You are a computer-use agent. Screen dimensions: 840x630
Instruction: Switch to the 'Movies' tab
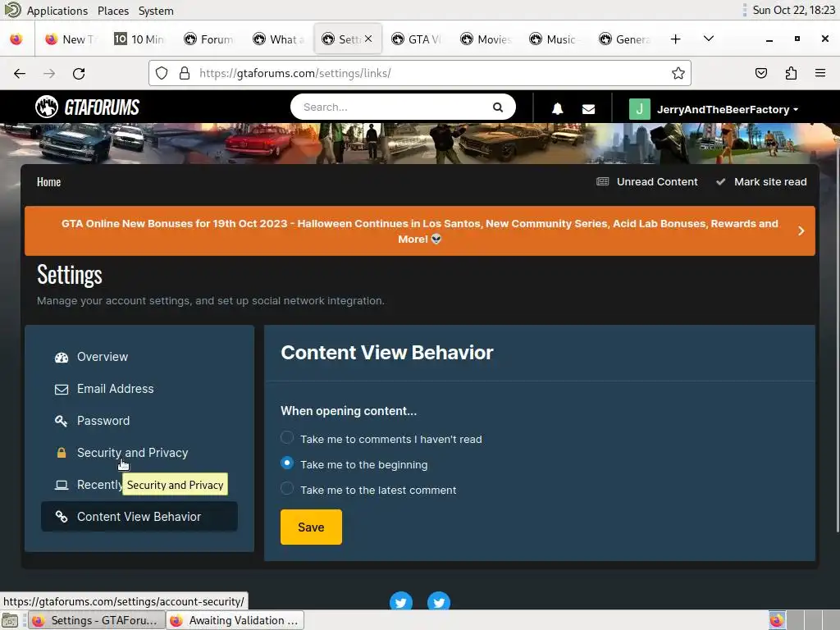pyautogui.click(x=486, y=39)
